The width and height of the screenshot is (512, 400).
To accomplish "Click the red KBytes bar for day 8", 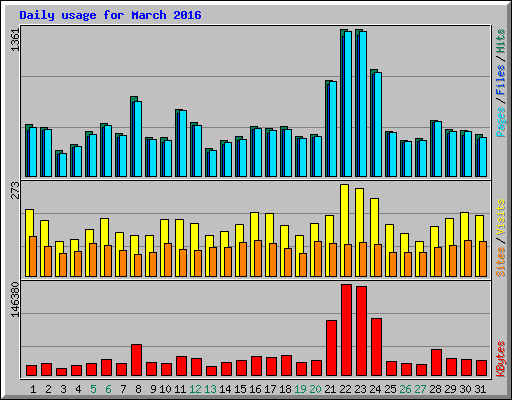I will point(136,360).
